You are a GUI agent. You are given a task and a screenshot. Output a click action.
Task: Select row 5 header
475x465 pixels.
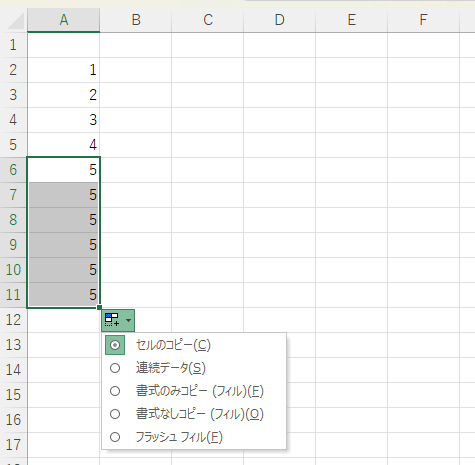(13, 145)
